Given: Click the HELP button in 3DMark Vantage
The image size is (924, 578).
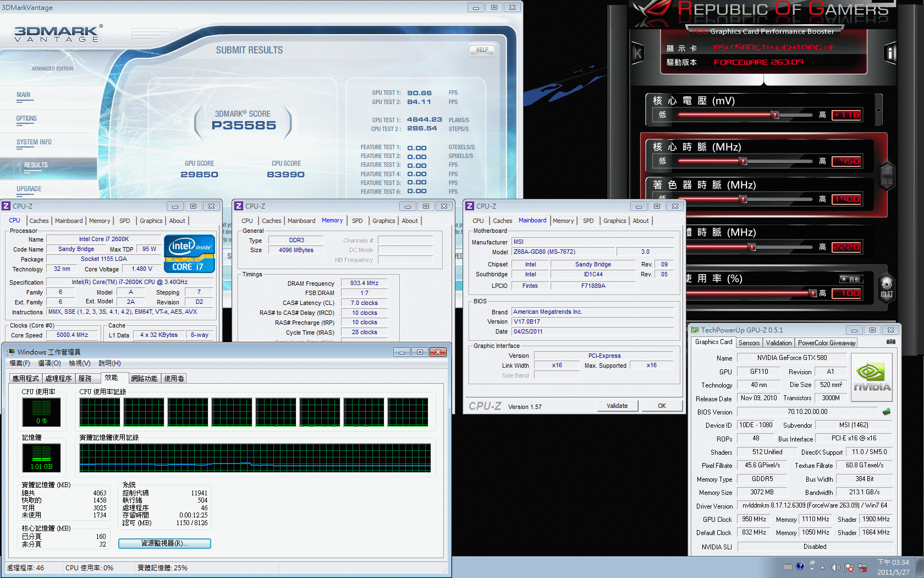Looking at the screenshot, I should (482, 50).
